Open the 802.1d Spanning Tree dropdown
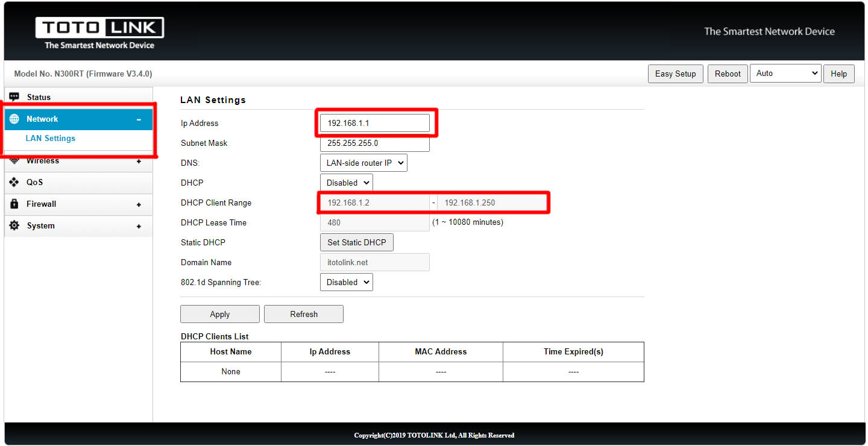Viewport: 868px width, 446px height. coord(346,281)
